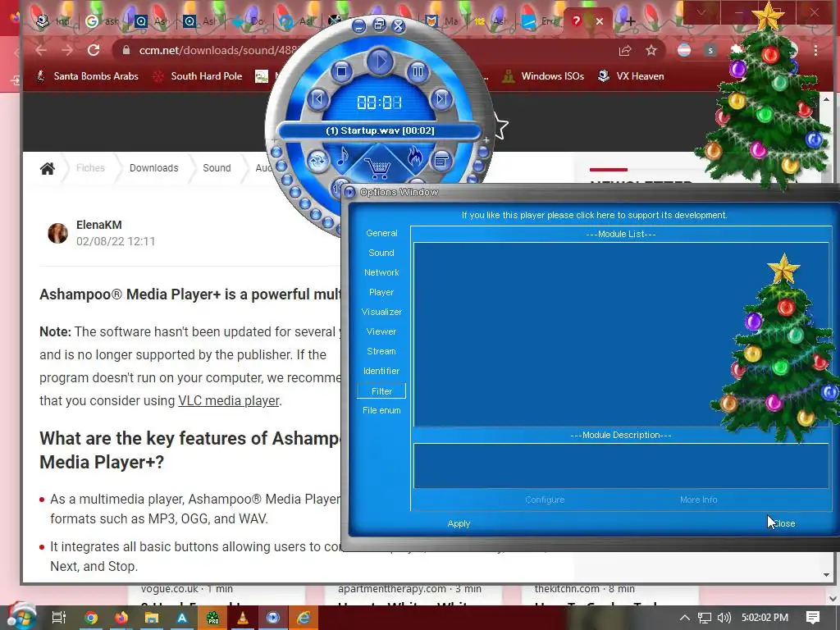
Task: Share this page via address bar icon
Action: click(624, 50)
